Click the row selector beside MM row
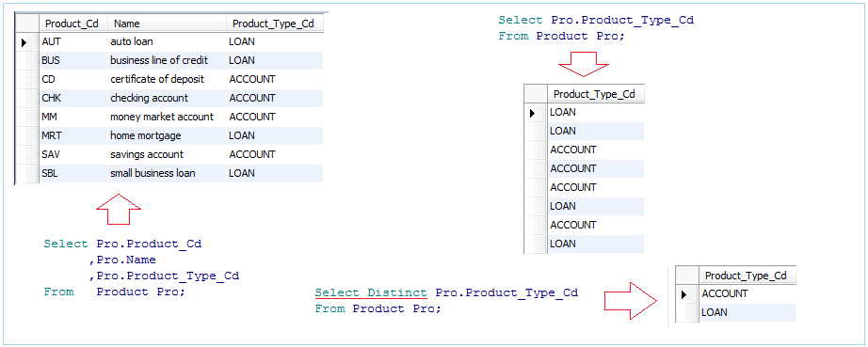Viewport: 868px width, 347px height. [x=26, y=117]
